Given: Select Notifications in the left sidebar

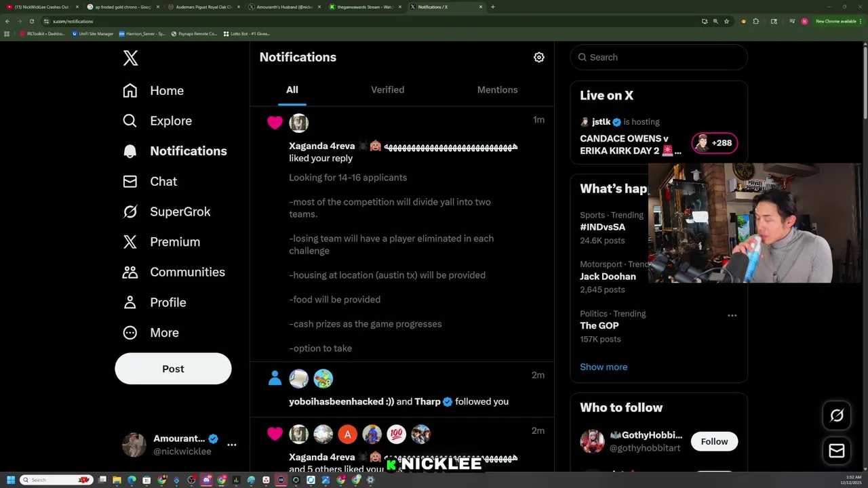Looking at the screenshot, I should (x=175, y=151).
